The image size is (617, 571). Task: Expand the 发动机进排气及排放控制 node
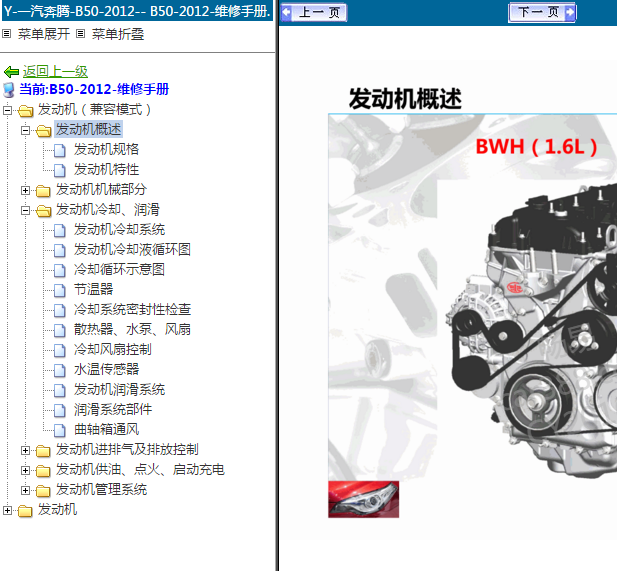click(25, 451)
